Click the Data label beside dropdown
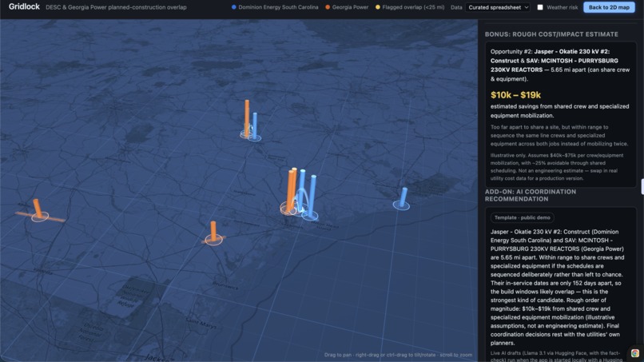Viewport: 644px width, 362px height. [456, 7]
